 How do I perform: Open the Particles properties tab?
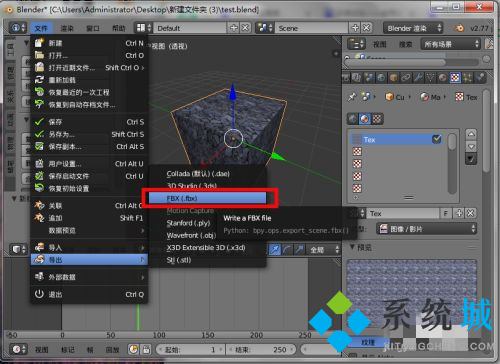click(467, 78)
